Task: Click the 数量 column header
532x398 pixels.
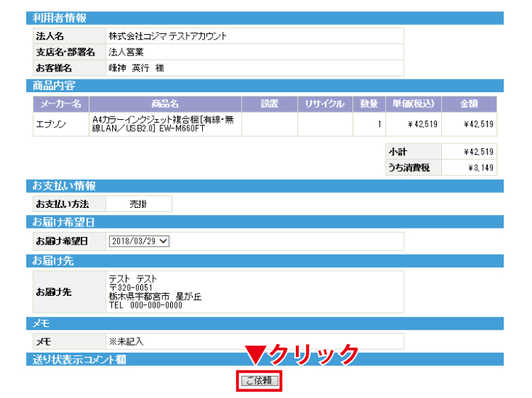Action: click(369, 104)
